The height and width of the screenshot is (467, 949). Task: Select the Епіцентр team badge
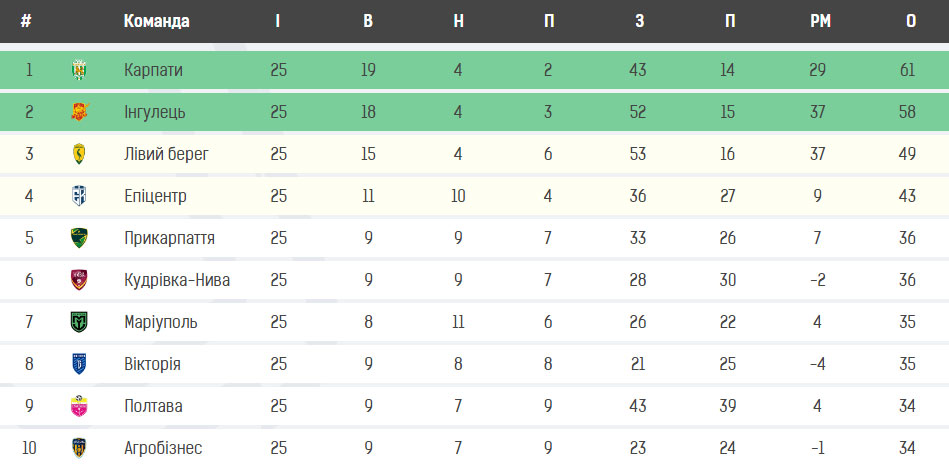click(79, 196)
